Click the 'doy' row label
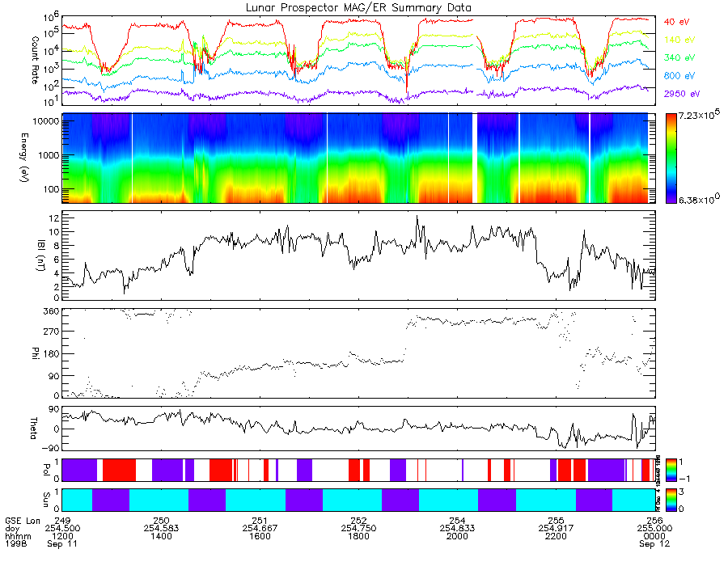 tap(12, 529)
